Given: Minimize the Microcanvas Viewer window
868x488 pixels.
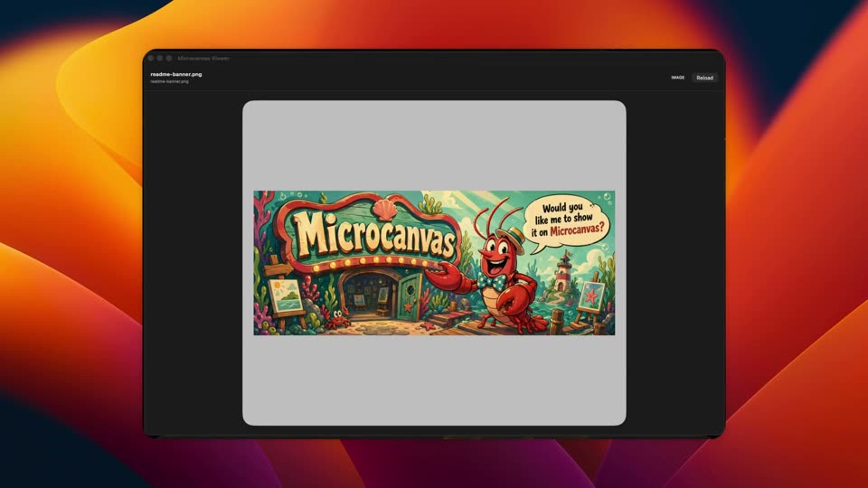Looking at the screenshot, I should coord(160,58).
